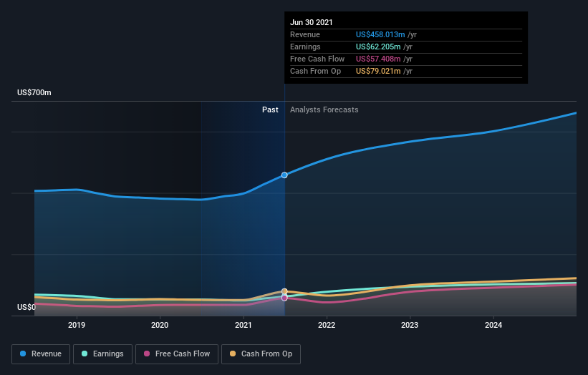Click the US$57.408m free cash flow value
The width and height of the screenshot is (588, 375).
pyautogui.click(x=378, y=59)
